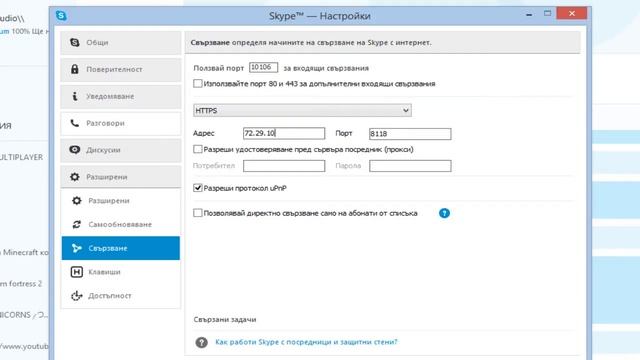Select the Разширени sub-item with gear
Image resolution: width=640 pixels, height=360 pixels.
click(x=121, y=201)
